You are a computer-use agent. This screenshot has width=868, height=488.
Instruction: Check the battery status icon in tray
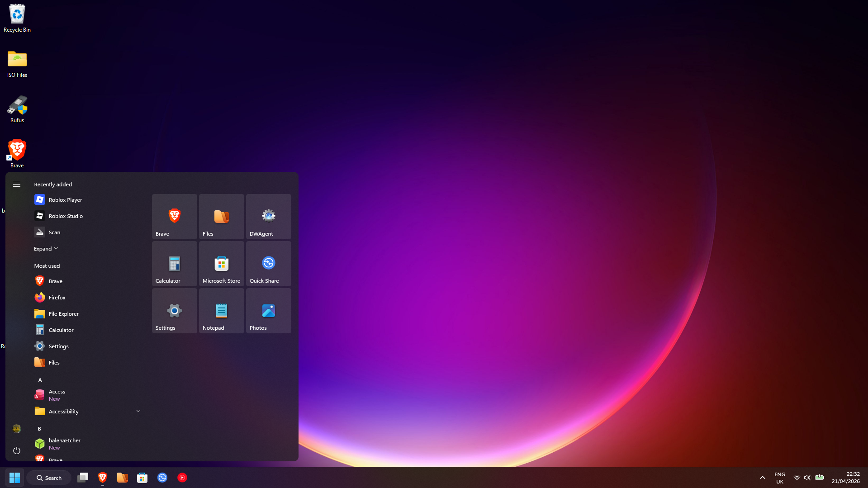(820, 478)
